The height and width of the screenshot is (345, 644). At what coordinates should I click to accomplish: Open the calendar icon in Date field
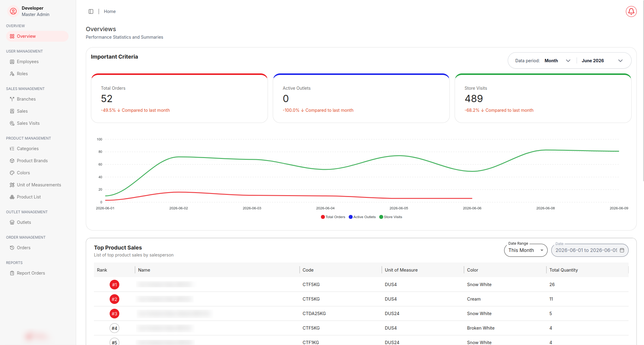622,250
